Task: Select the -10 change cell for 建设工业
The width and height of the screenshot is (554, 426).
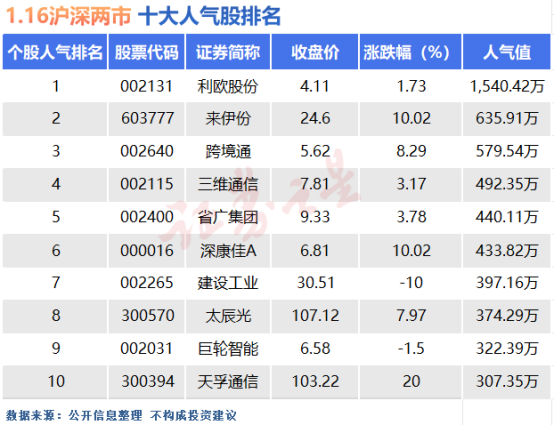Action: (411, 283)
